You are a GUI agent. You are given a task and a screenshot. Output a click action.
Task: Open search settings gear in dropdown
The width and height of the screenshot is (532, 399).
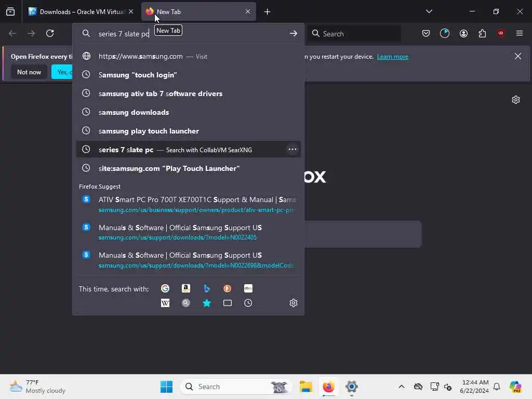pos(294,303)
